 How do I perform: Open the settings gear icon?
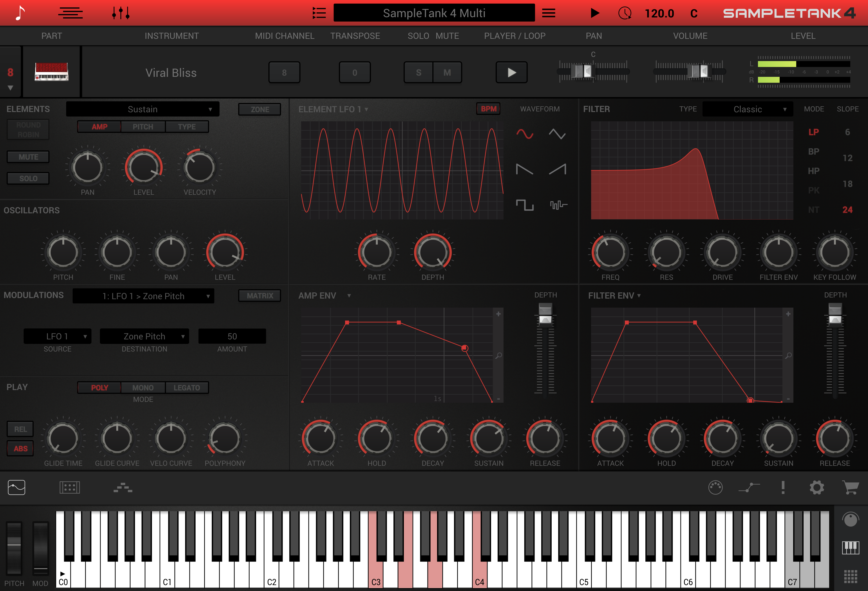(816, 487)
